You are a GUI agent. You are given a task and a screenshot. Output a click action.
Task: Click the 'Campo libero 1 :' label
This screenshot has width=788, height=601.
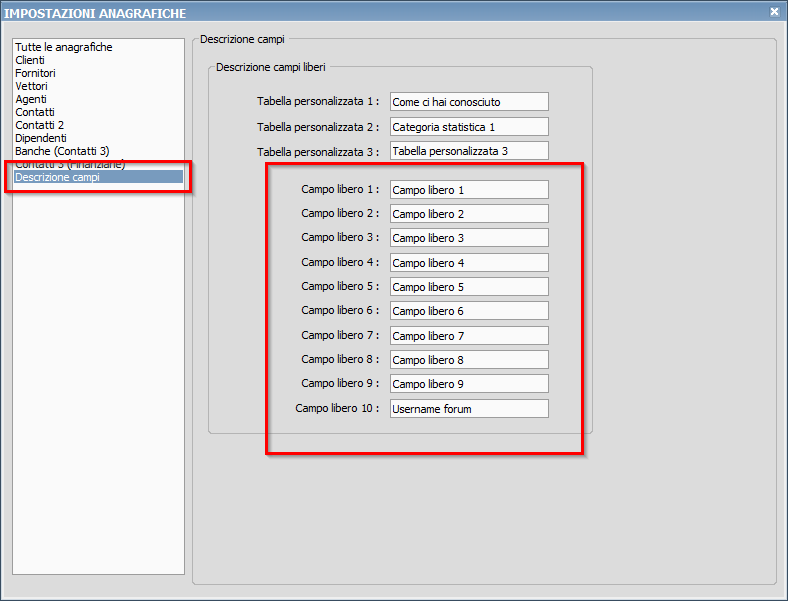(340, 189)
